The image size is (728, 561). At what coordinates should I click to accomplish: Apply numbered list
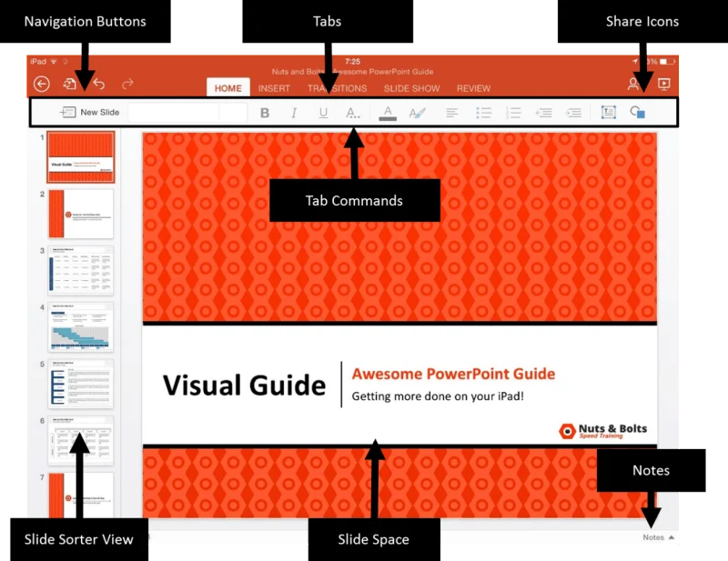[513, 113]
